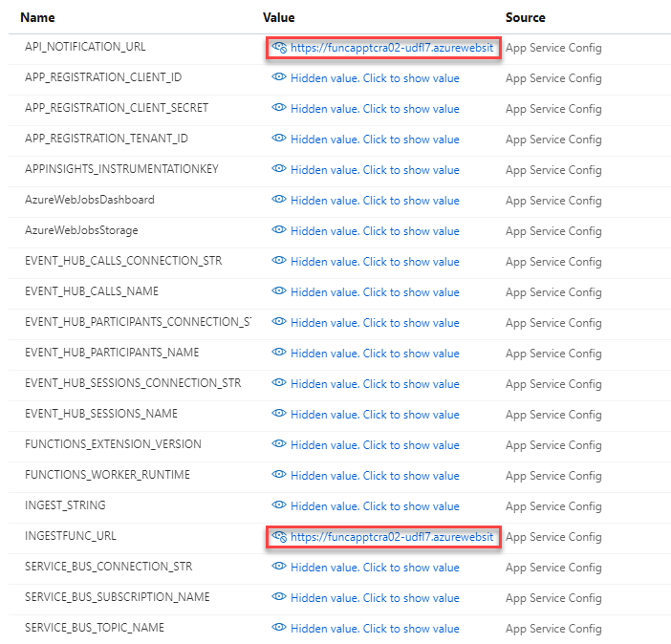Click hidden value link for EVENT_HUB_PARTICIPANTS_NAME
The image size is (671, 644).
point(375,354)
